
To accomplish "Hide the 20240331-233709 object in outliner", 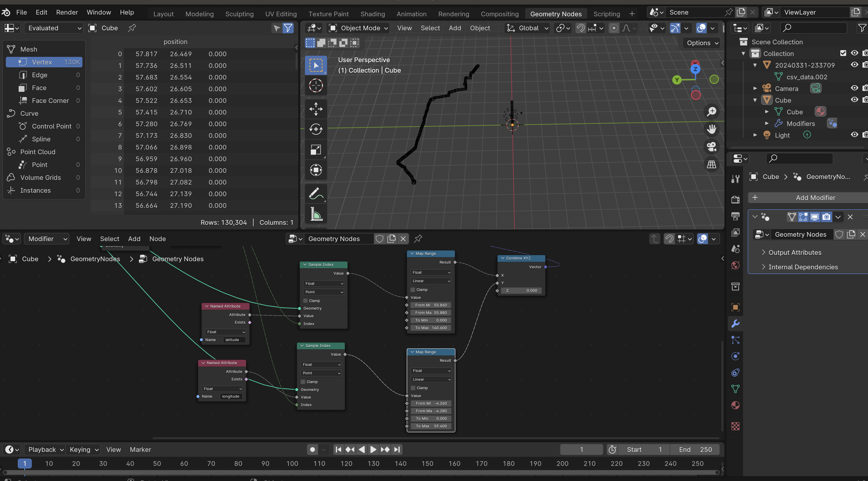I will click(x=854, y=65).
